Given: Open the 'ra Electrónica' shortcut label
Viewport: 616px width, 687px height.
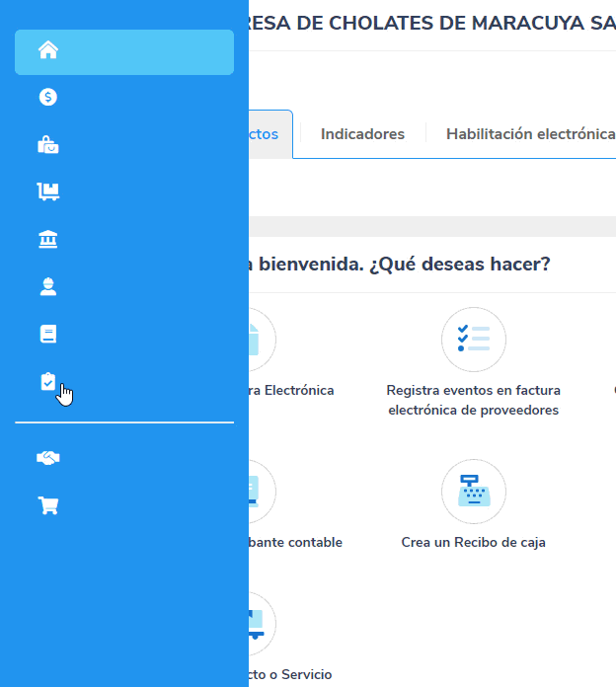Looking at the screenshot, I should point(291,390).
